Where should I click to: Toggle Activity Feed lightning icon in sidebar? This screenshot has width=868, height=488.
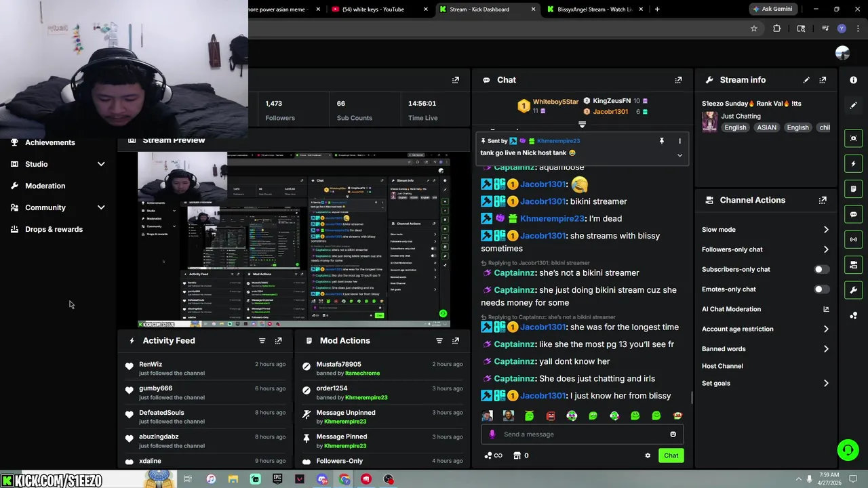(x=853, y=163)
